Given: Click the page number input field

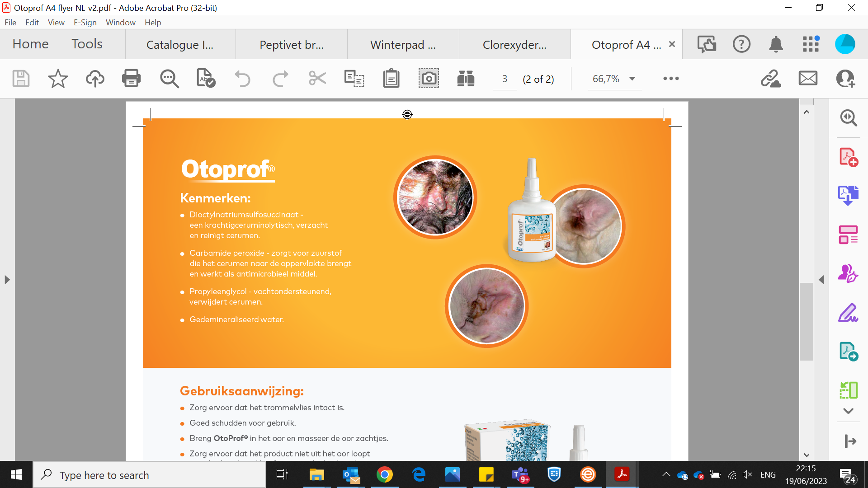Looking at the screenshot, I should point(505,79).
